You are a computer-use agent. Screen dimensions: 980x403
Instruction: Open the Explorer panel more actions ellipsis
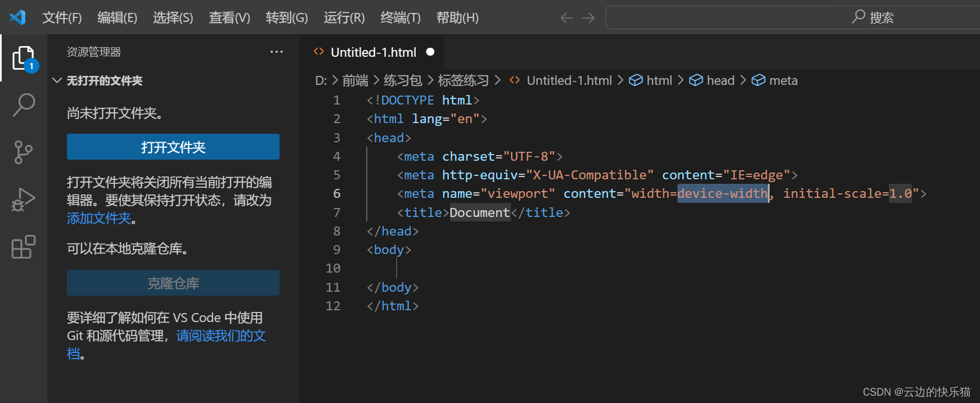pyautogui.click(x=276, y=52)
